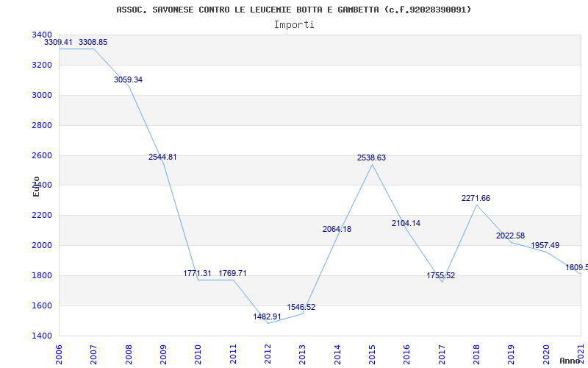Select data label 3059.34
588x368 pixels.
click(x=128, y=80)
